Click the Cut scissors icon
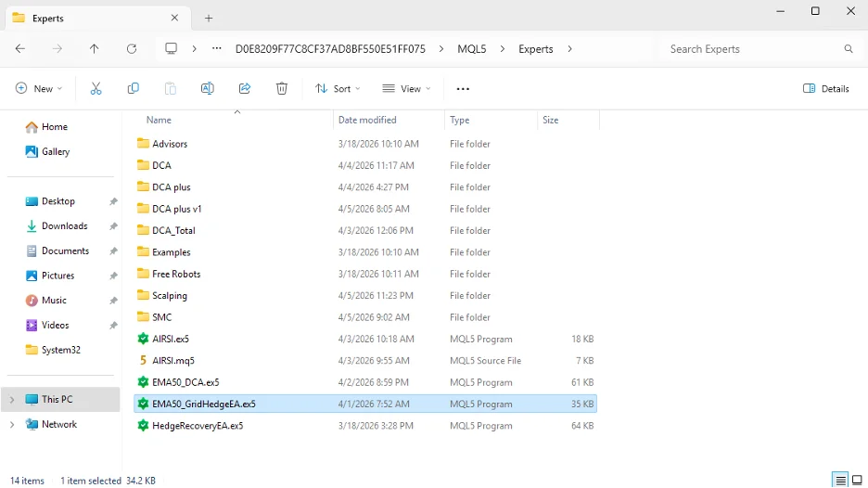Viewport: 868px width, 488px height. coord(96,88)
